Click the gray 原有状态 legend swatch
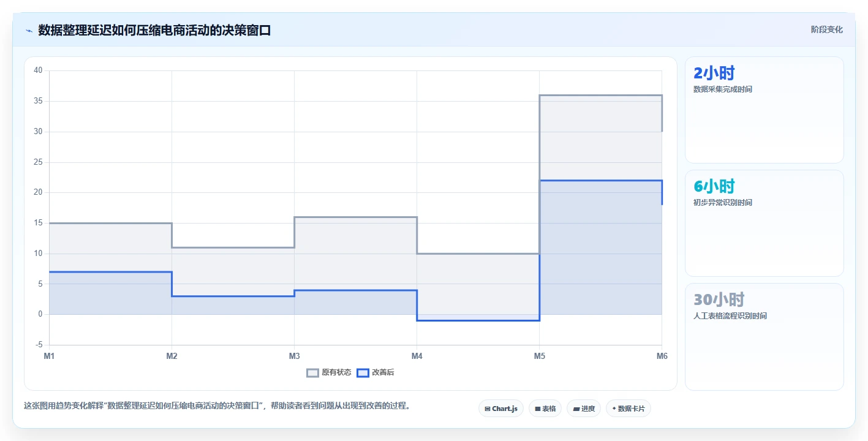Image resolution: width=868 pixels, height=441 pixels. click(x=313, y=372)
